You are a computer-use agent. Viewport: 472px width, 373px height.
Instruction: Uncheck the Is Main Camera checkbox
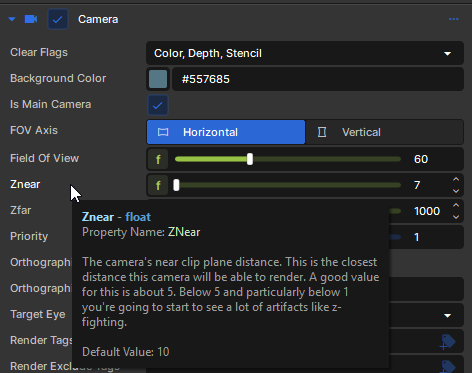tap(158, 105)
